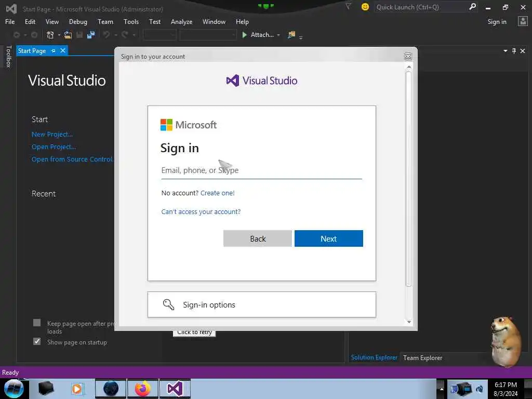Open the File menu
This screenshot has width=532, height=399.
coord(10,22)
